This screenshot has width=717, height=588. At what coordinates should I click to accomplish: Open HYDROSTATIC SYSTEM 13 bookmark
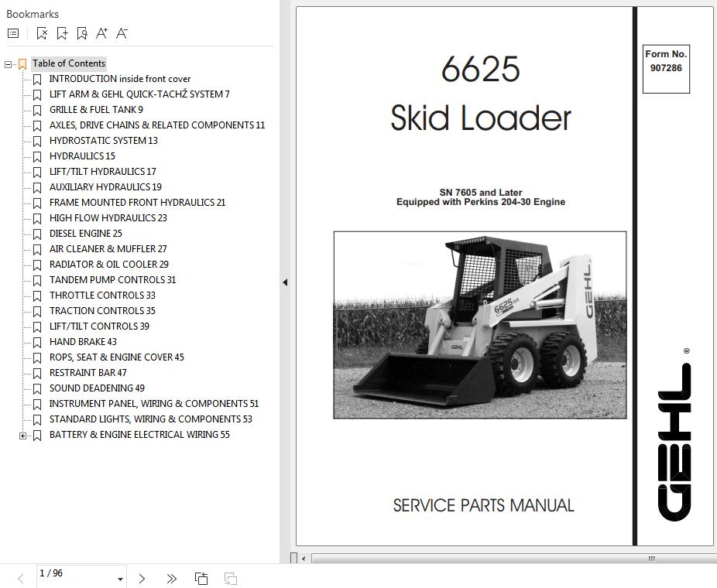(103, 141)
